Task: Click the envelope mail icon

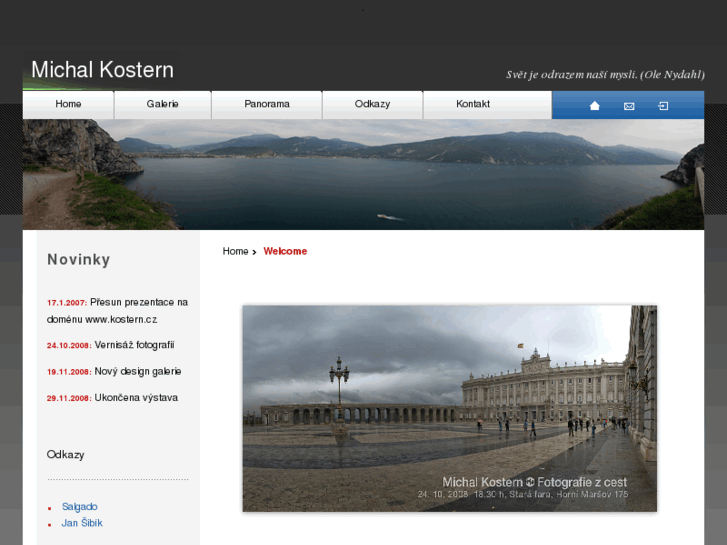Action: 629,106
